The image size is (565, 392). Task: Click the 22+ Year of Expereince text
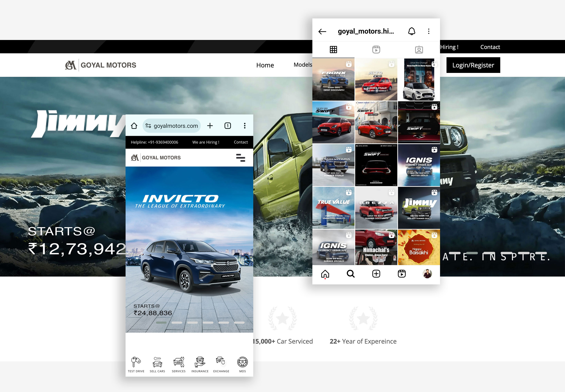[363, 341]
